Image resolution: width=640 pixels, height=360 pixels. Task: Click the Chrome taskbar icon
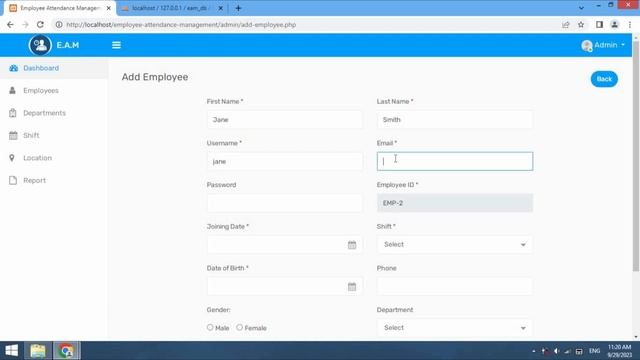tap(67, 351)
